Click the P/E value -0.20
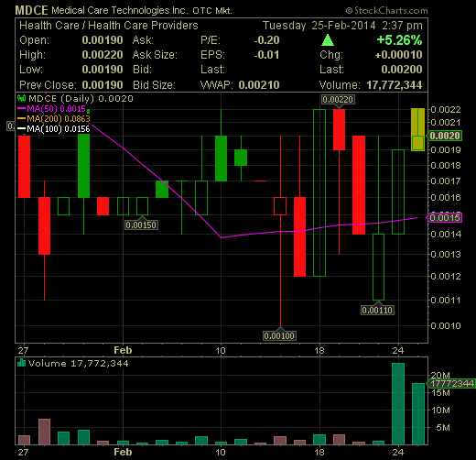476x460 pixels. click(266, 40)
